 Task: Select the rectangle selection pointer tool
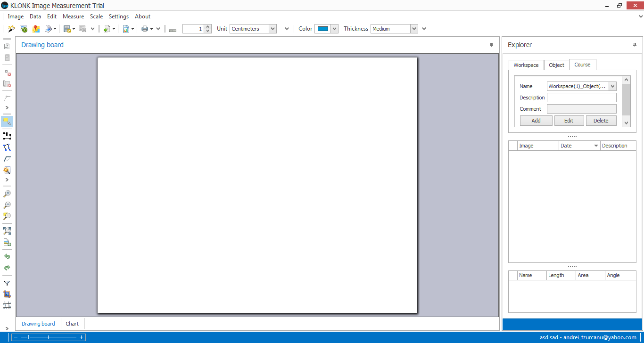pyautogui.click(x=7, y=121)
